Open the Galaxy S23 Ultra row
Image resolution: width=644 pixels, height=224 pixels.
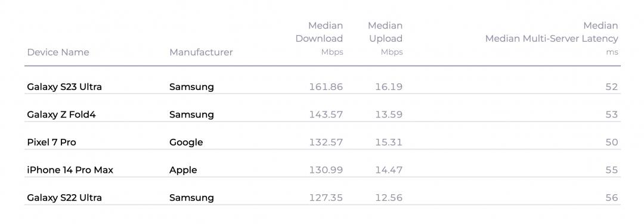[323, 86]
